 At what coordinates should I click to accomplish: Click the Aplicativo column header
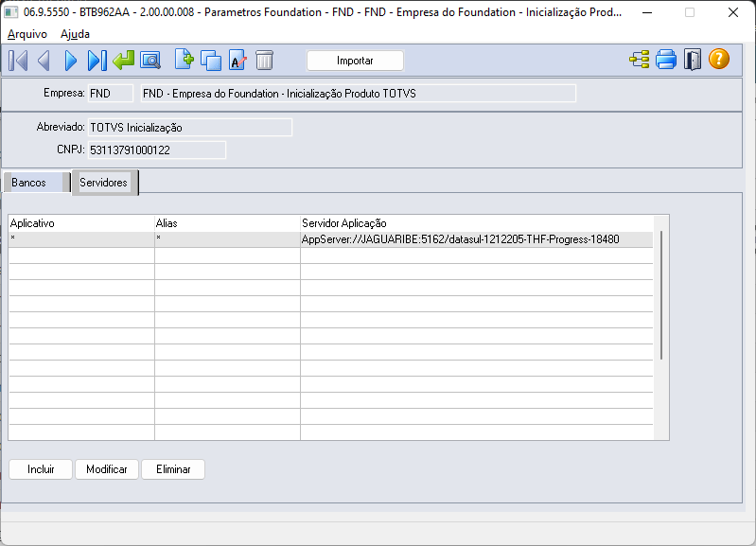81,223
